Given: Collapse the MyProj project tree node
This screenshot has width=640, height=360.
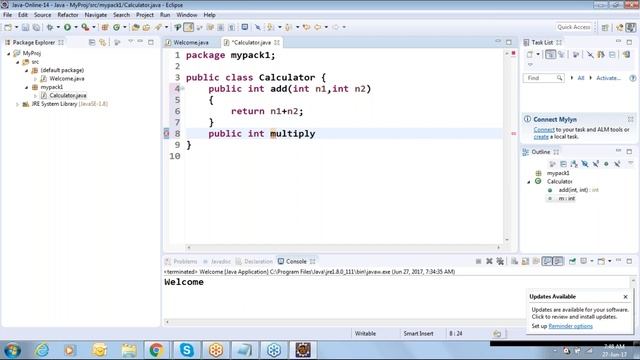Looking at the screenshot, I should click(9, 53).
